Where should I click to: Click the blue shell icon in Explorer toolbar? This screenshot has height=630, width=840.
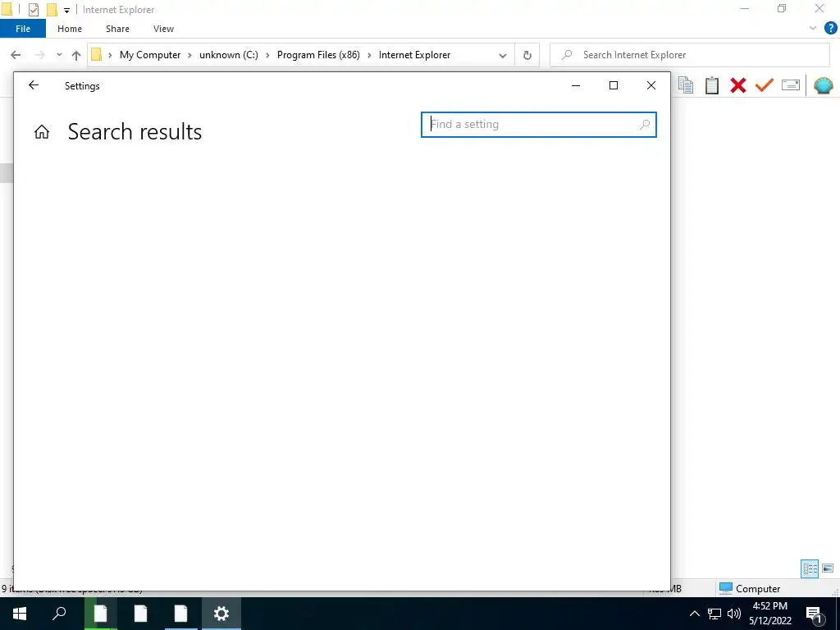click(x=824, y=85)
